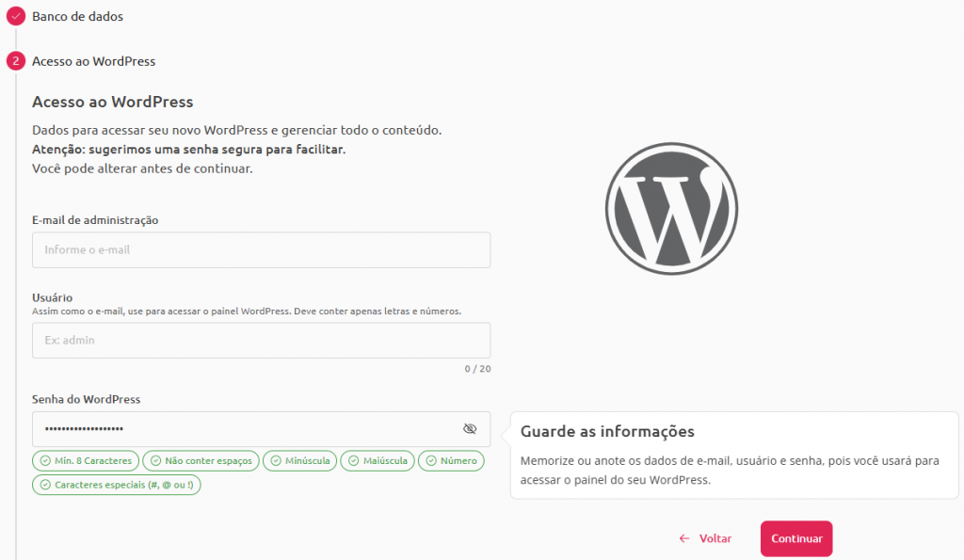Focus the E-mail de administração field

262,249
